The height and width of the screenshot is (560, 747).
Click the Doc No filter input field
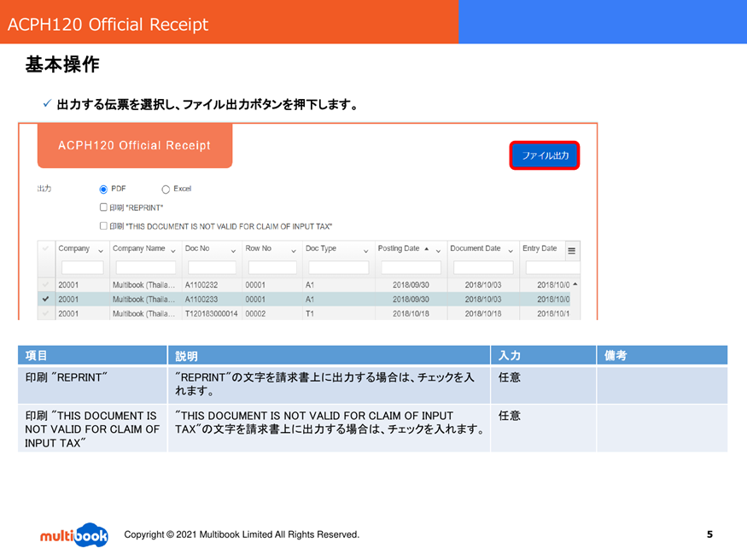(212, 267)
